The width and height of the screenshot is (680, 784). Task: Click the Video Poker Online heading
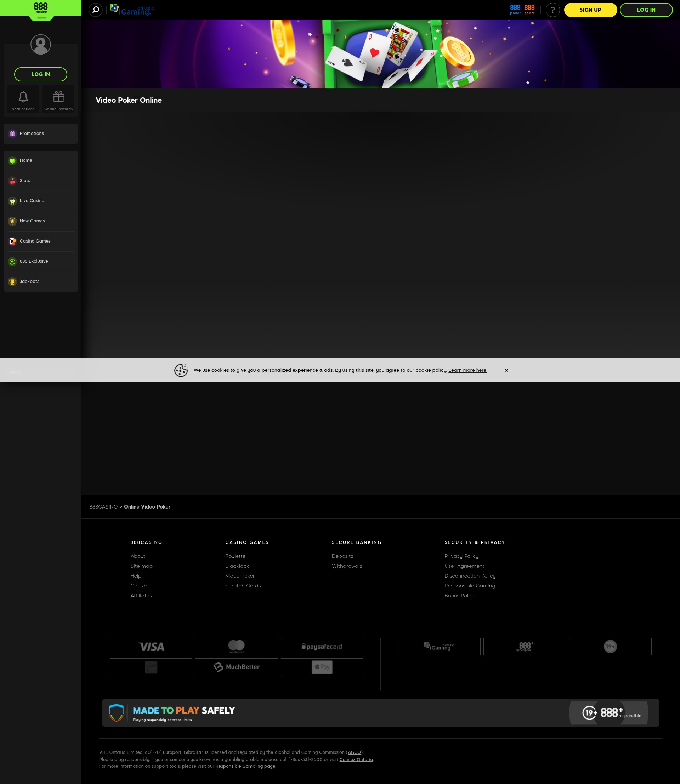[x=129, y=100]
